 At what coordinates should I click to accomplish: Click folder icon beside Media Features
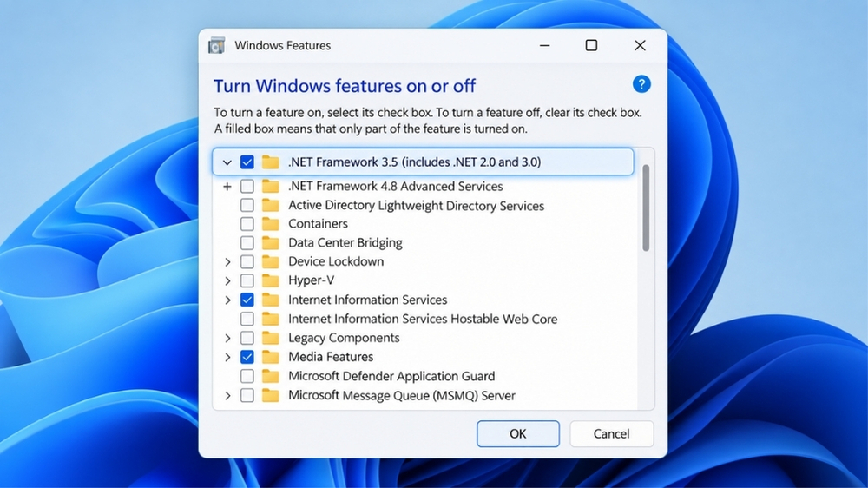click(270, 357)
